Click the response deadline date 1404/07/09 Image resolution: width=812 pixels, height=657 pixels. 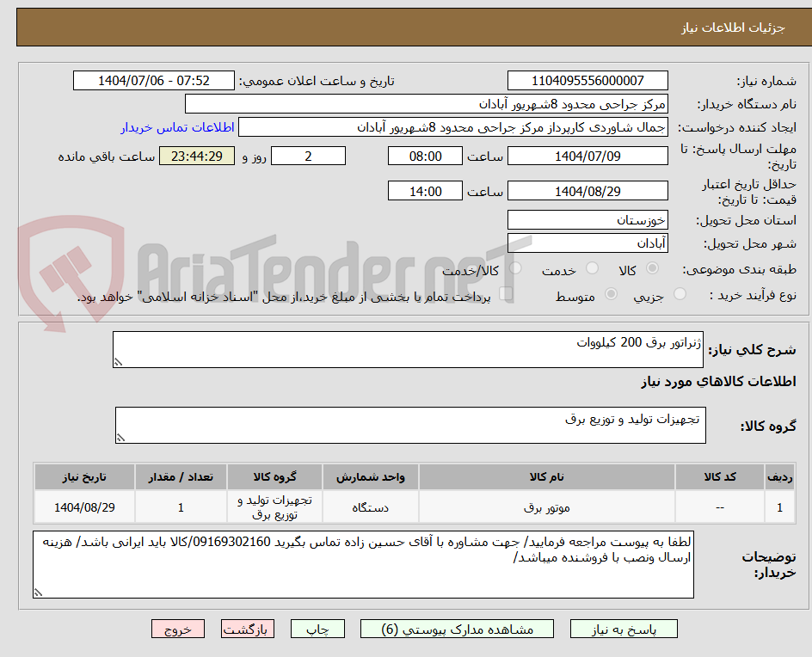(x=587, y=156)
